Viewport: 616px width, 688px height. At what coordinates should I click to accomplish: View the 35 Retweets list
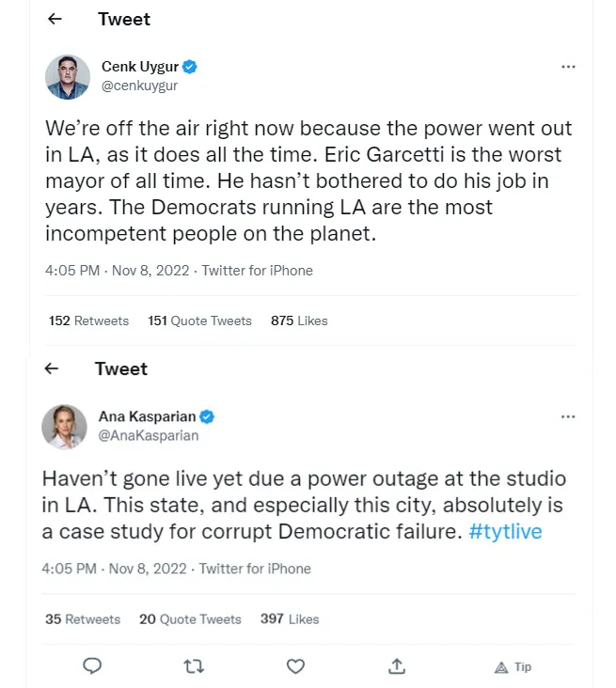pyautogui.click(x=83, y=619)
